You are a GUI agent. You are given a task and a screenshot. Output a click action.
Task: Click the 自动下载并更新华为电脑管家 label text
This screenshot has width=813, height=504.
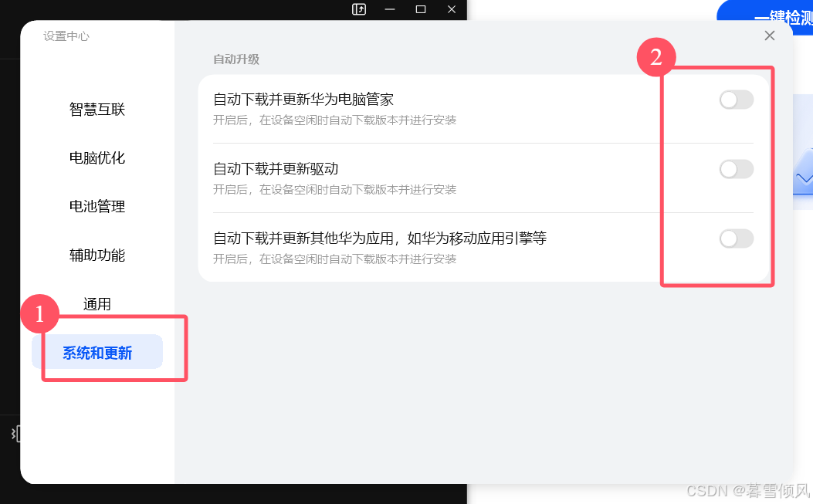(303, 99)
